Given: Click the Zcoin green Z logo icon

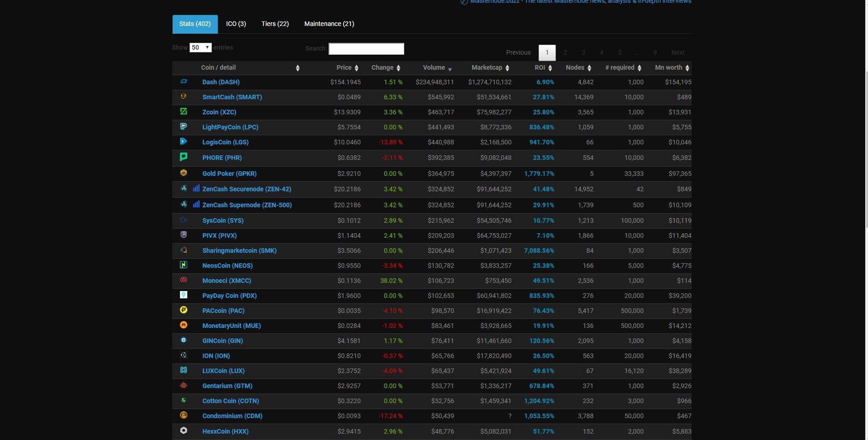Looking at the screenshot, I should 184,111.
